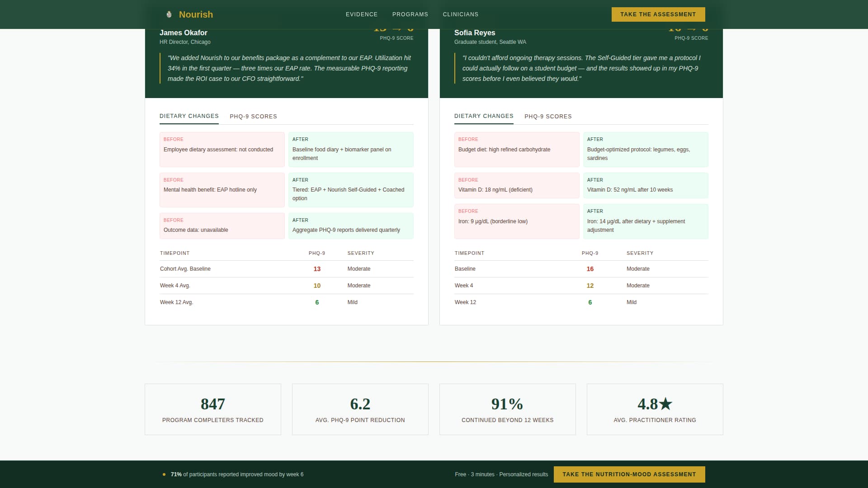
Task: Click the '71% of participants' footer text
Action: tap(237, 474)
